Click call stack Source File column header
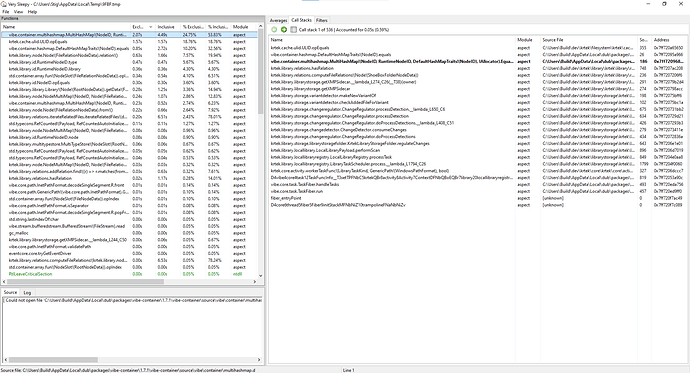Screen dimensions: 690x373 pyautogui.click(x=589, y=40)
